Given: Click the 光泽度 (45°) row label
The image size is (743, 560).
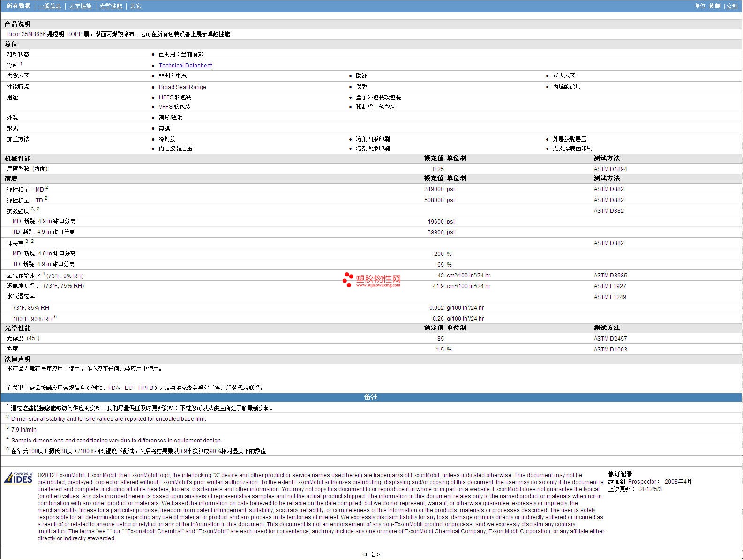Looking at the screenshot, I should click(23, 338).
